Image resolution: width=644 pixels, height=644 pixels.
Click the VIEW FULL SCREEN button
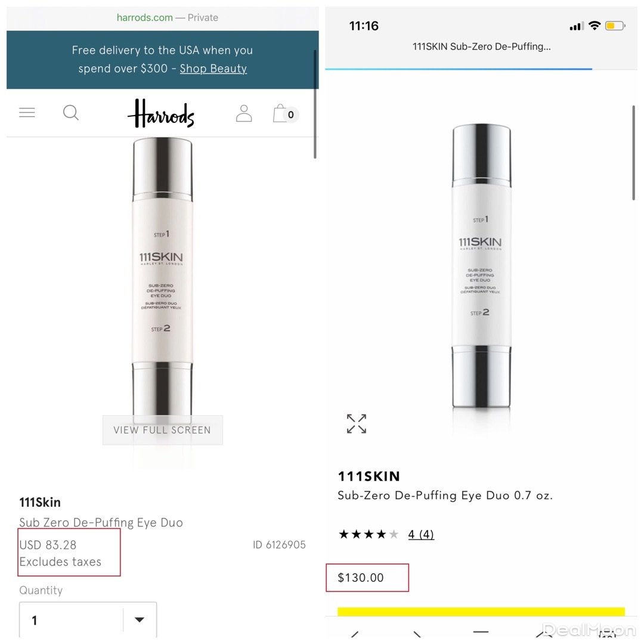point(163,430)
